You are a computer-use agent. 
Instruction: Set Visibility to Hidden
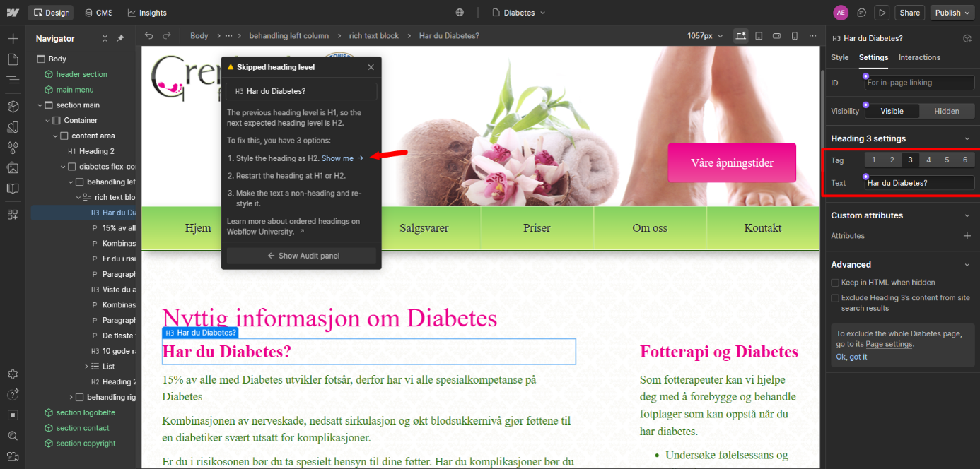pyautogui.click(x=947, y=111)
